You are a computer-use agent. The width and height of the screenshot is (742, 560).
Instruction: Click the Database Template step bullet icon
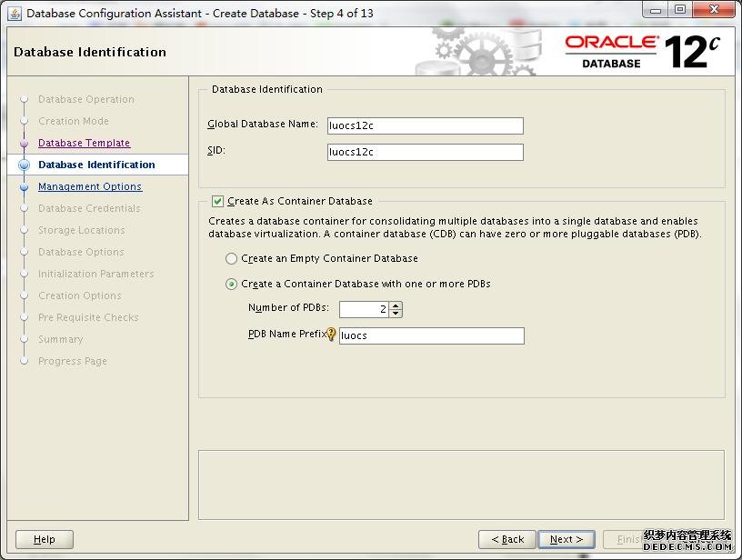click(x=25, y=144)
